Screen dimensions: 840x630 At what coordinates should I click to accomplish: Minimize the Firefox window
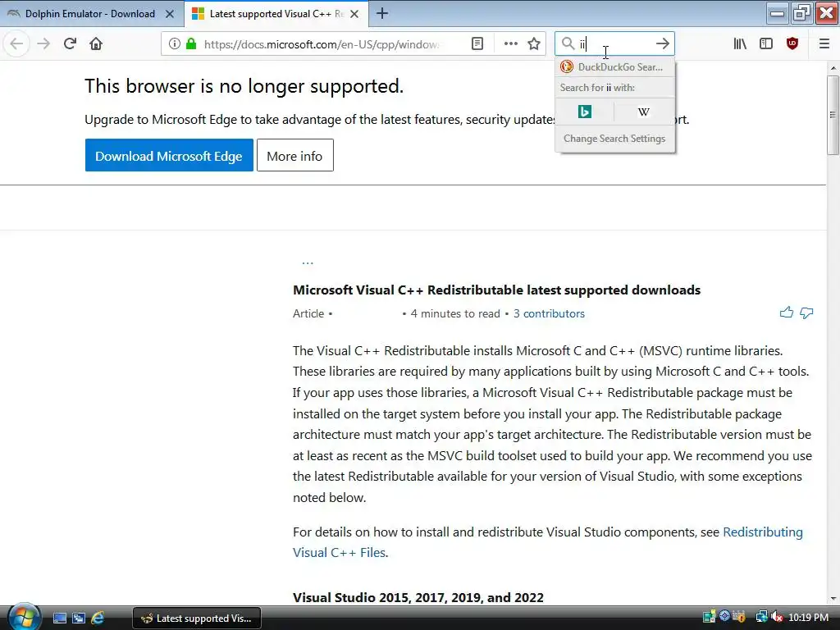(778, 13)
